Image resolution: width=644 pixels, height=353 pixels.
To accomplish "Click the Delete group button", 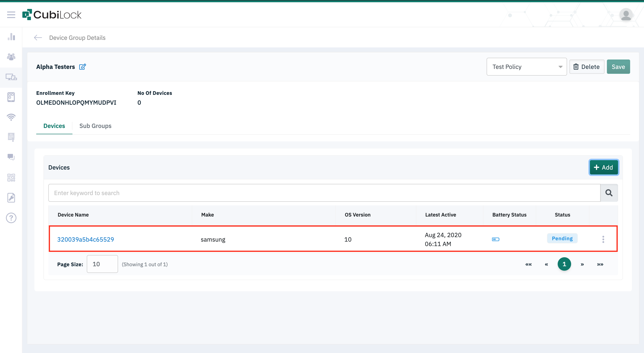I will click(x=587, y=67).
